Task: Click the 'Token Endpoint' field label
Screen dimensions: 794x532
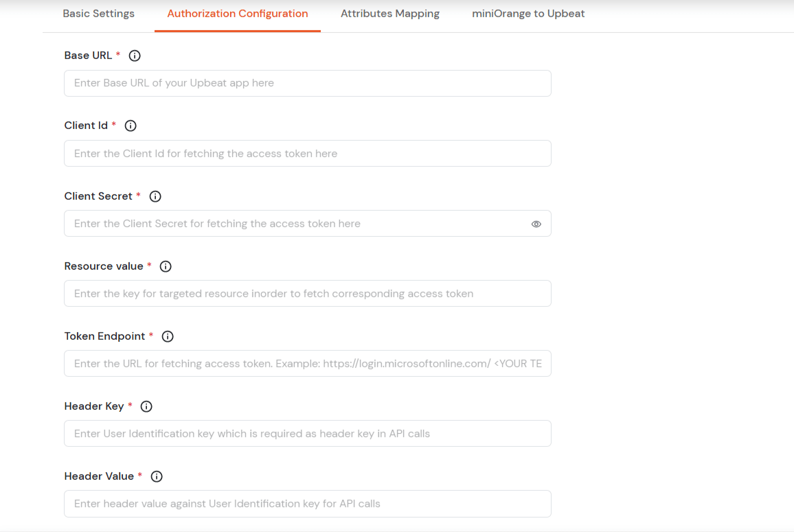Action: click(x=105, y=336)
